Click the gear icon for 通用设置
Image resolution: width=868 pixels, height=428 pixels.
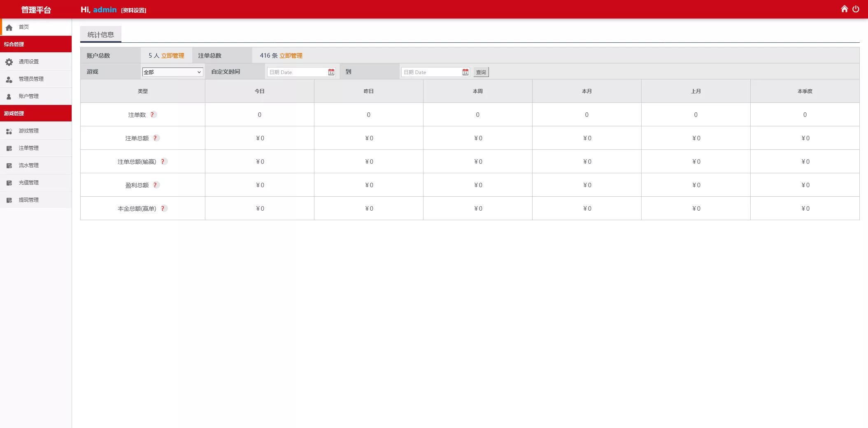tap(9, 62)
